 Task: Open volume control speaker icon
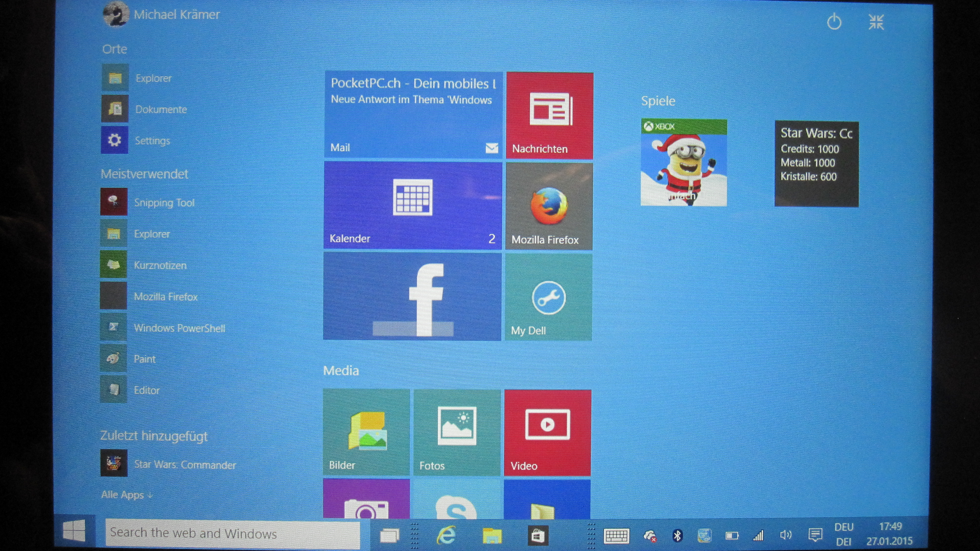point(785,535)
